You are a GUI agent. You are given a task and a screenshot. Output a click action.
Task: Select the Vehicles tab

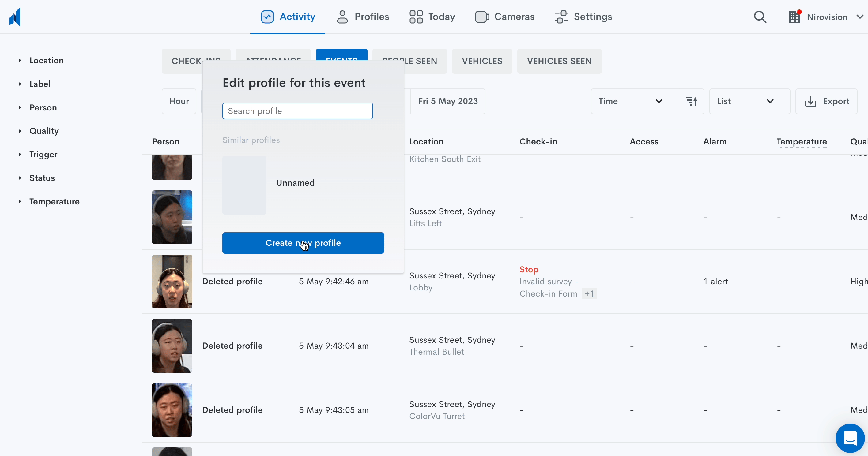coord(482,61)
